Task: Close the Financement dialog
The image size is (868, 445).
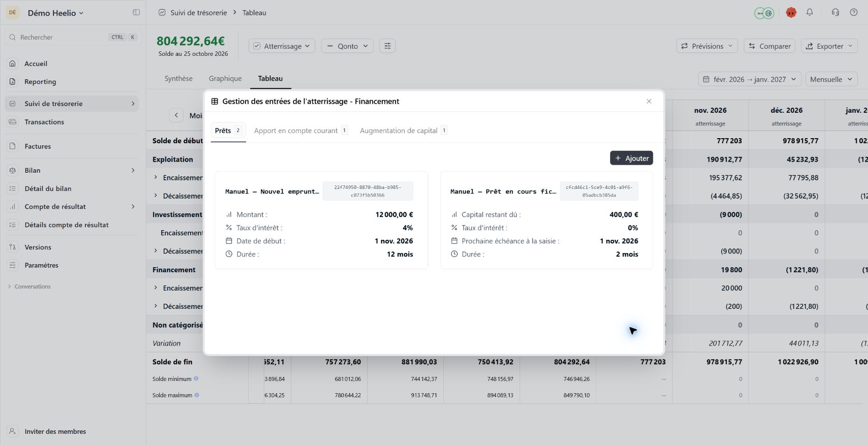Action: pyautogui.click(x=649, y=102)
